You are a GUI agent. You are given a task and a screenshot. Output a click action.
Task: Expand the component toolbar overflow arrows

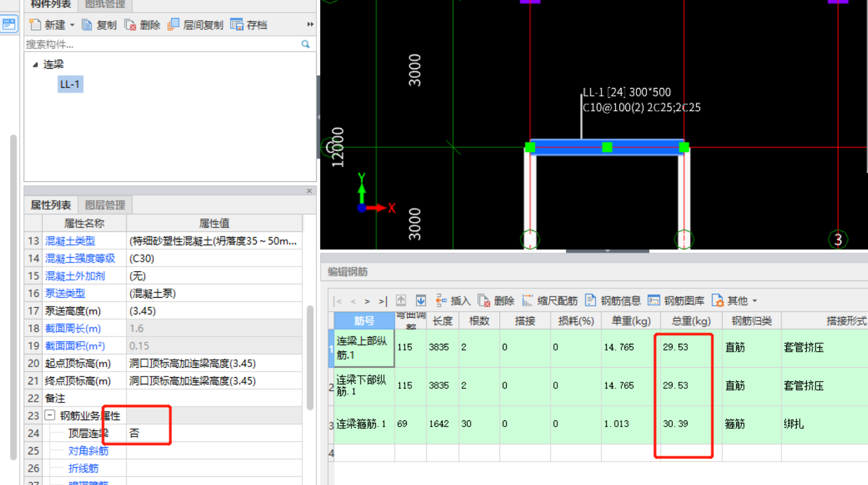[310, 25]
